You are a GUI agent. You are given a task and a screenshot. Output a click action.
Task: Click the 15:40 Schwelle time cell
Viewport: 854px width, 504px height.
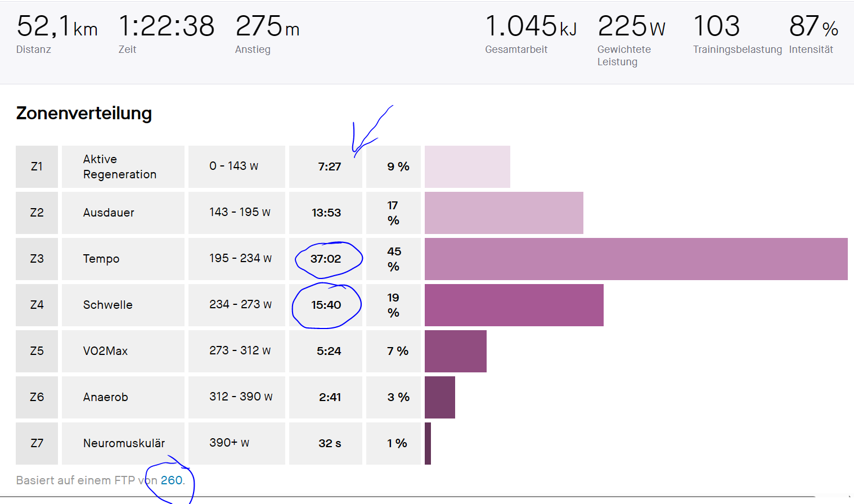pos(326,305)
